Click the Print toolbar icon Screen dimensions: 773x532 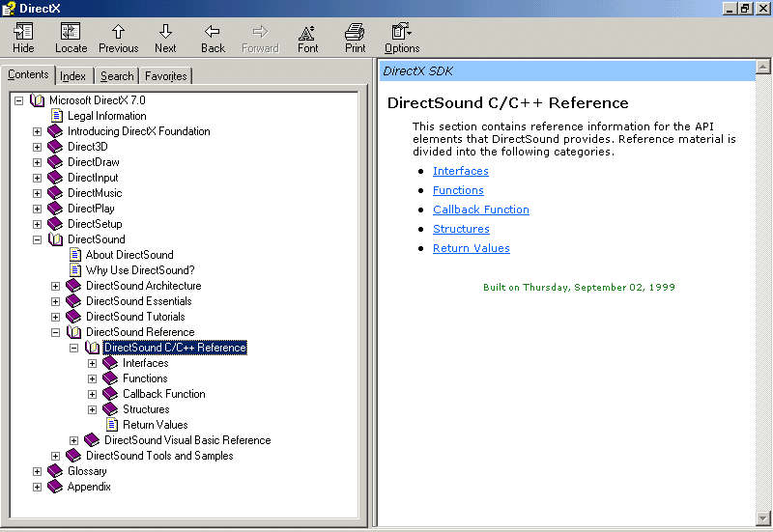(355, 38)
